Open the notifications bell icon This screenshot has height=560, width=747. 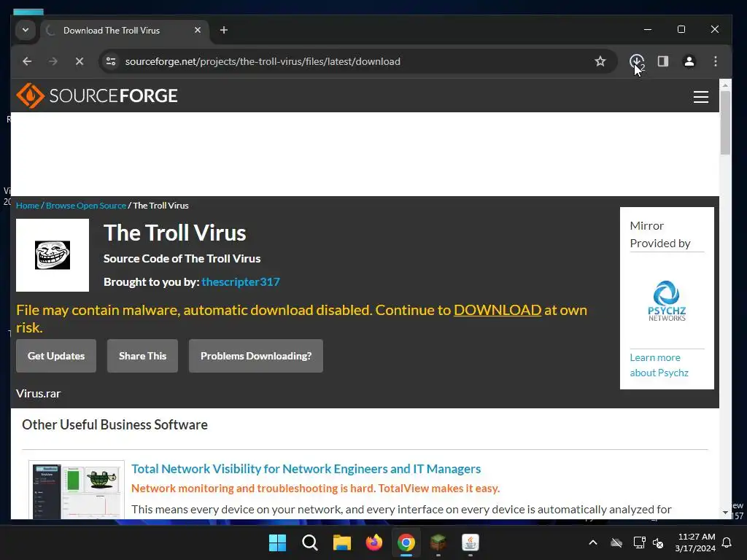[727, 542]
